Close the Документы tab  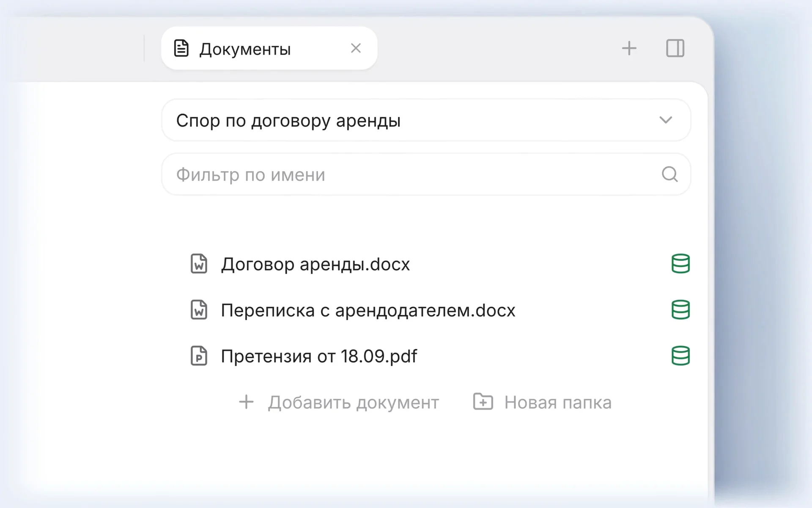356,48
